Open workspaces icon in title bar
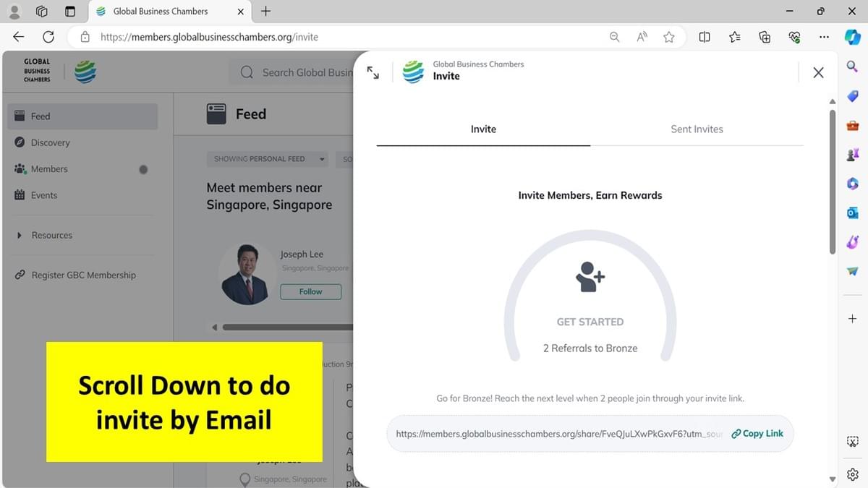Viewport: 868px width, 488px height. click(42, 12)
